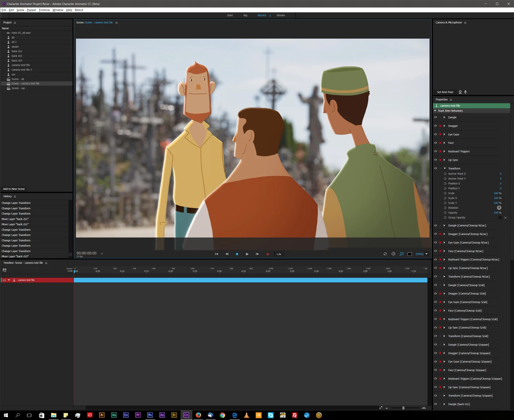Screen dimensions: 514x420
Task: Open the 1.0x playback speed selector
Action: click(279, 254)
